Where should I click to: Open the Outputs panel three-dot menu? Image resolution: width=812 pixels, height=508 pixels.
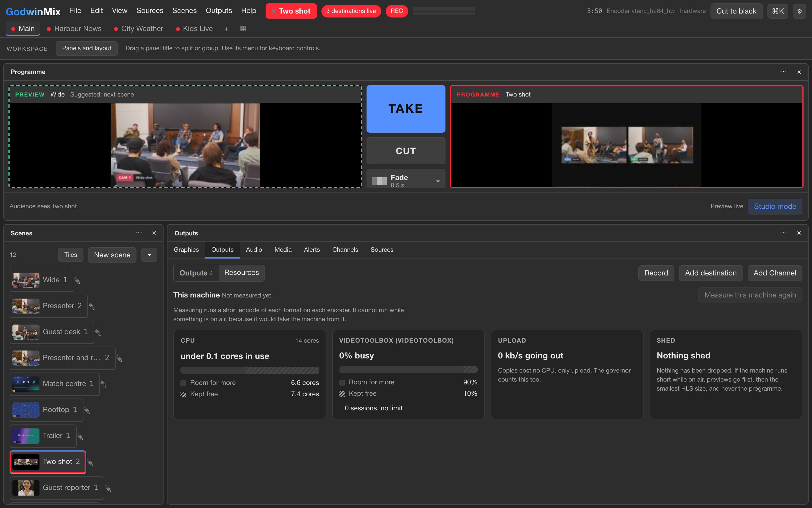pyautogui.click(x=783, y=233)
